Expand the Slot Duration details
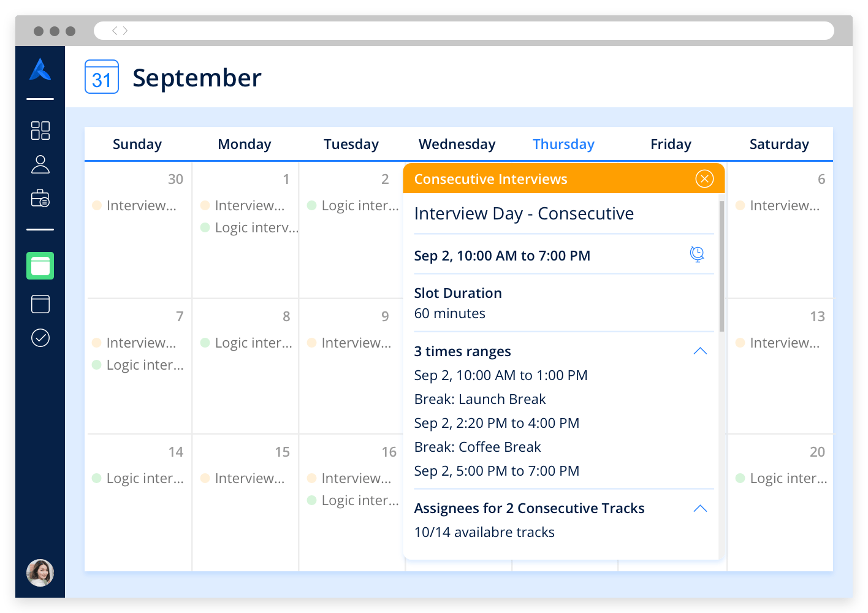The width and height of the screenshot is (868, 613). coord(458,292)
